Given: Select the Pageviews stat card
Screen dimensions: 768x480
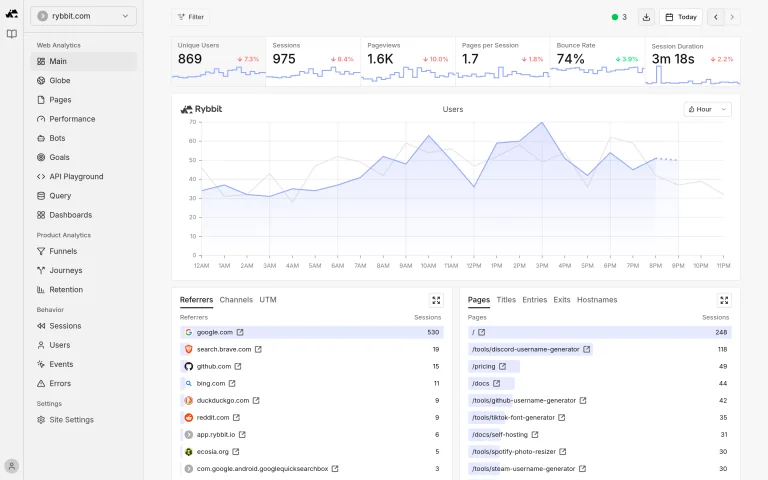Looking at the screenshot, I should 408,61.
